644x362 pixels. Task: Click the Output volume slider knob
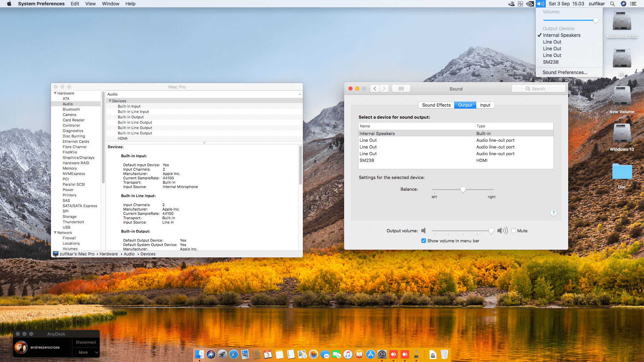(491, 231)
